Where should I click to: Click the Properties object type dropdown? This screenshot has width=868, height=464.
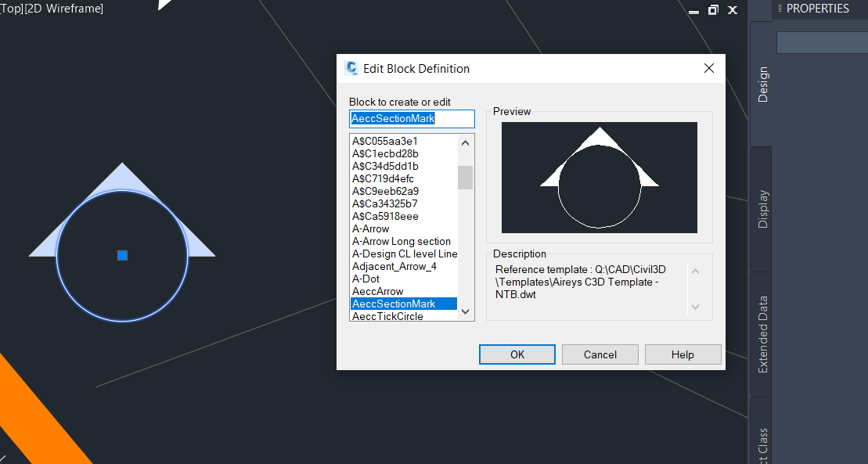[x=822, y=42]
